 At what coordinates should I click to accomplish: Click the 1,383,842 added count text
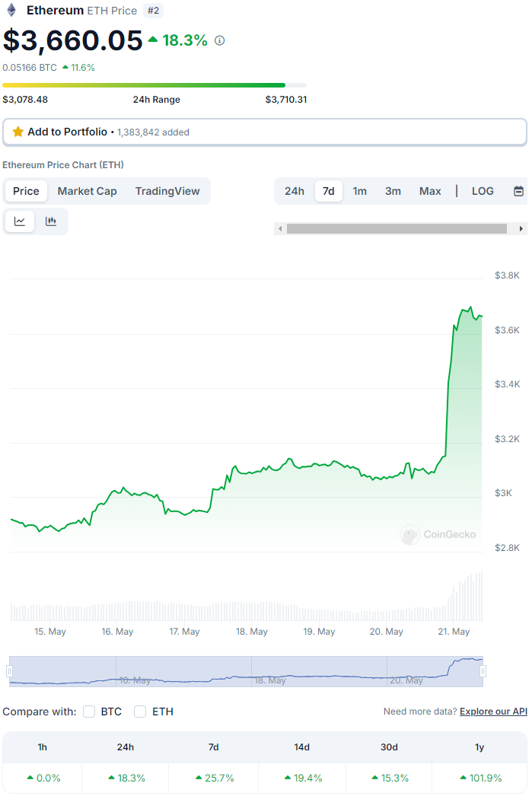click(153, 132)
